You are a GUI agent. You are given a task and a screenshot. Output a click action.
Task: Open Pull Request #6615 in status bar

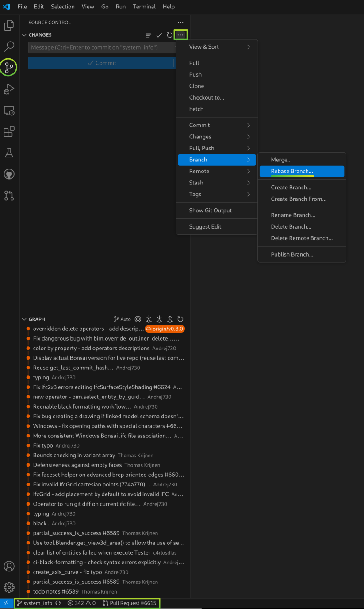[129, 603]
